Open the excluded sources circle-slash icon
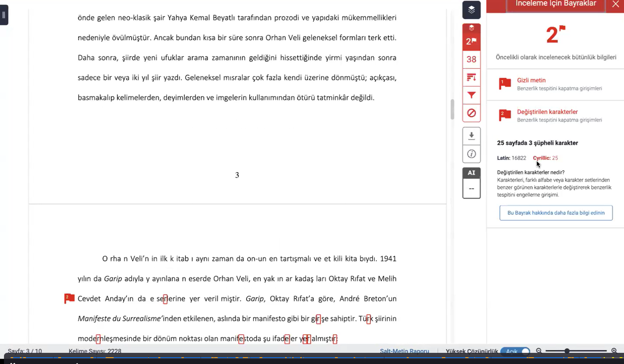This screenshot has height=364, width=624. [471, 113]
